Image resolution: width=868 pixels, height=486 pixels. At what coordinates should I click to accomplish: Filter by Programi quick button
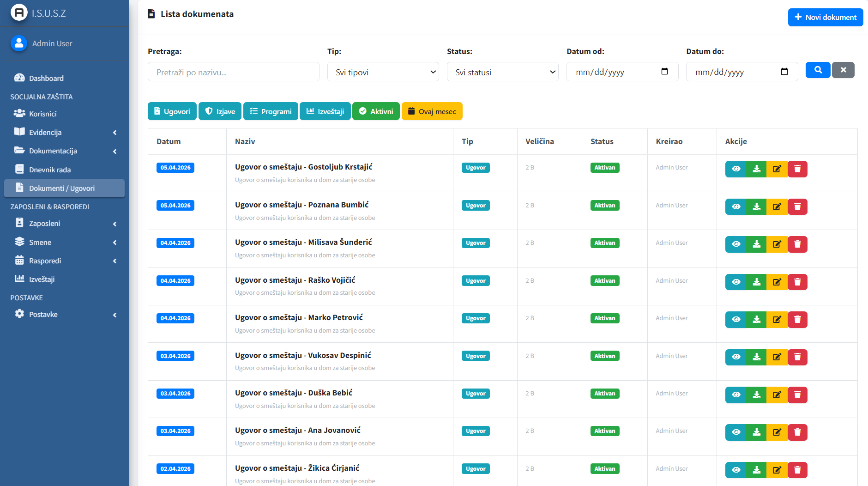[271, 111]
